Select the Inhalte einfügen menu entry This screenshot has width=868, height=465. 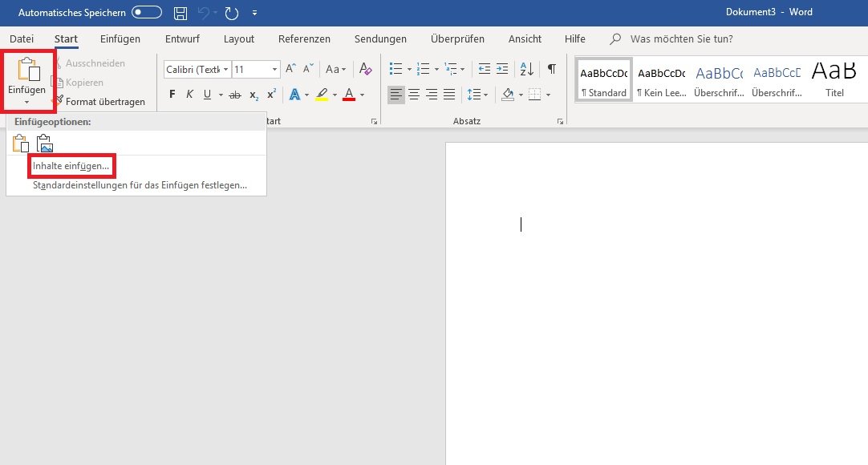tap(71, 166)
